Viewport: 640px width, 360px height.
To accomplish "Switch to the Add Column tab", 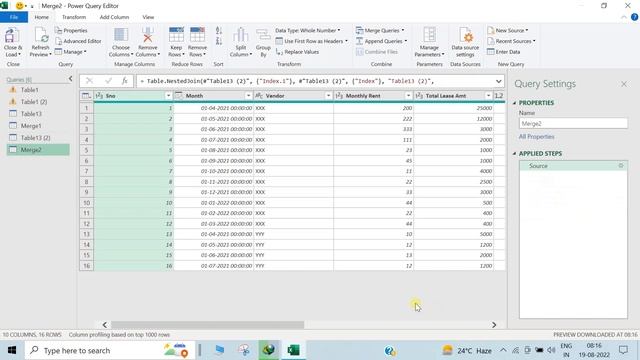I will click(x=114, y=17).
